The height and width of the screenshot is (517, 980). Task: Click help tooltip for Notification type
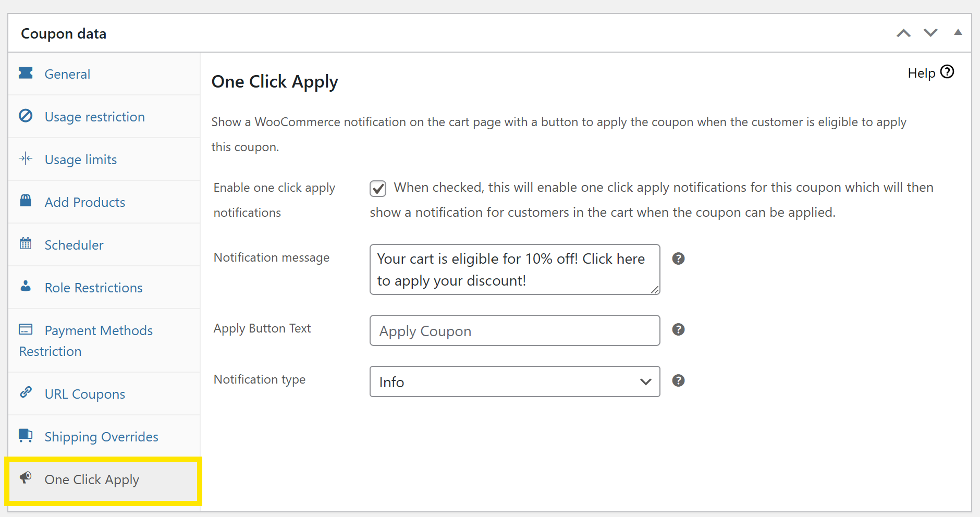click(678, 380)
